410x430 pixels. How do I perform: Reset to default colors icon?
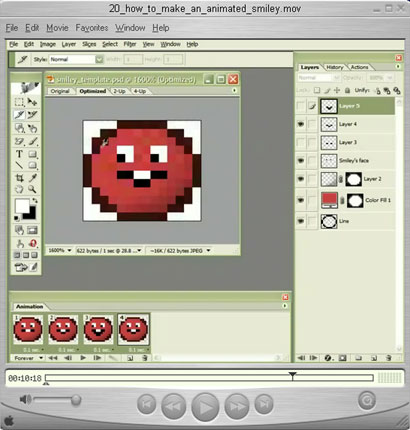16,218
